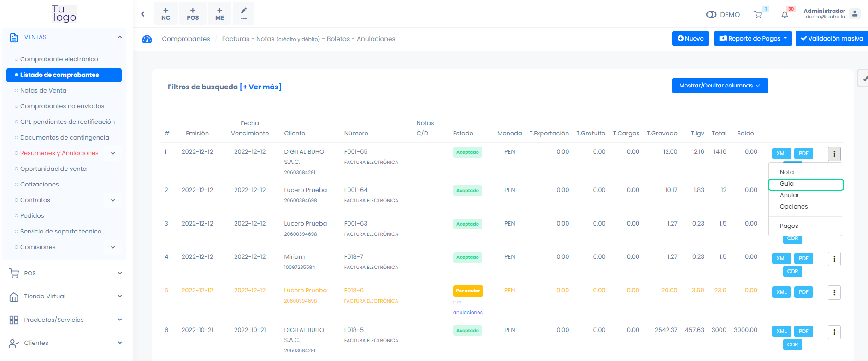This screenshot has height=361, width=868.
Task: Open CPE pendientes de rectificación
Action: coord(67,122)
